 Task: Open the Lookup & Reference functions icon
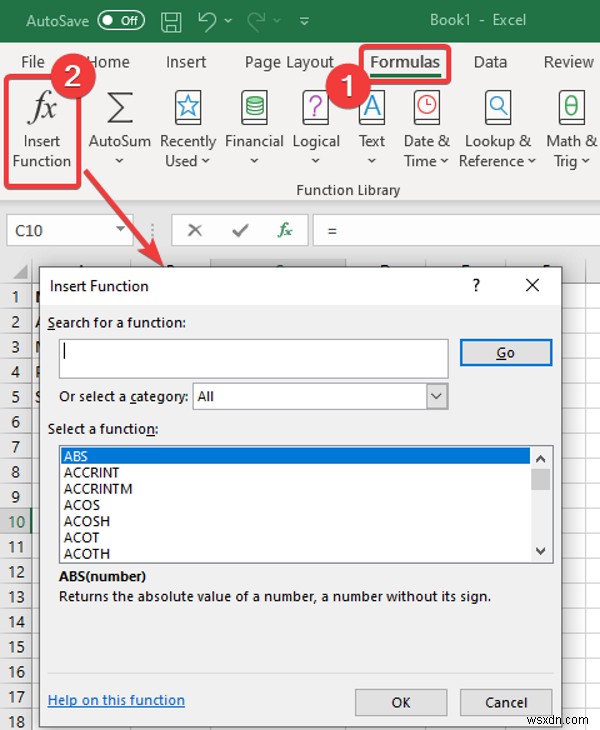[x=498, y=108]
